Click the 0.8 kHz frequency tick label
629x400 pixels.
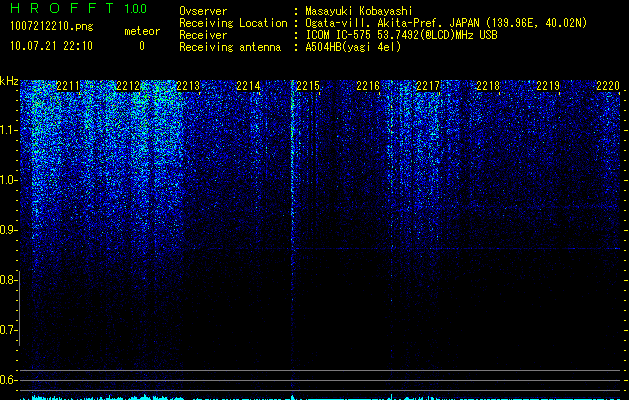(7, 280)
